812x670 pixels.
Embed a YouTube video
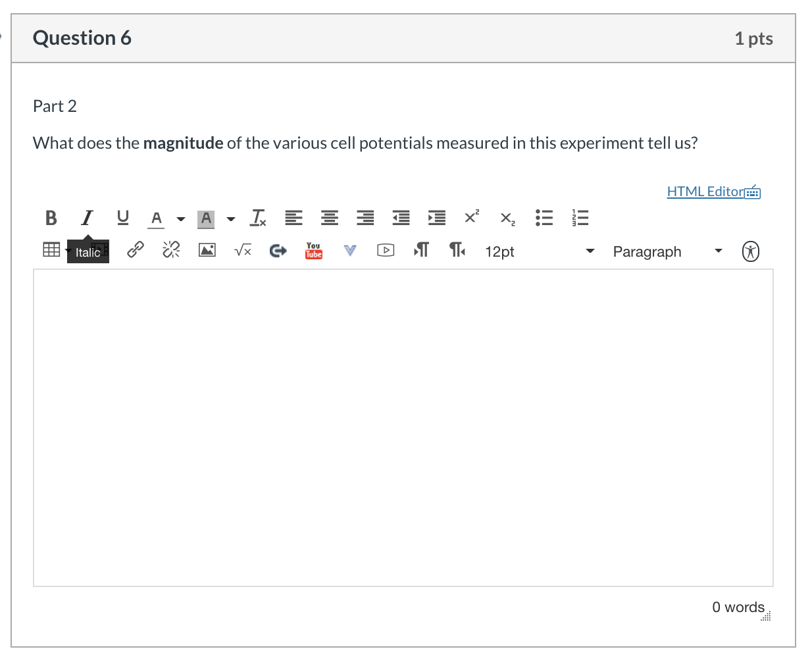tap(313, 251)
